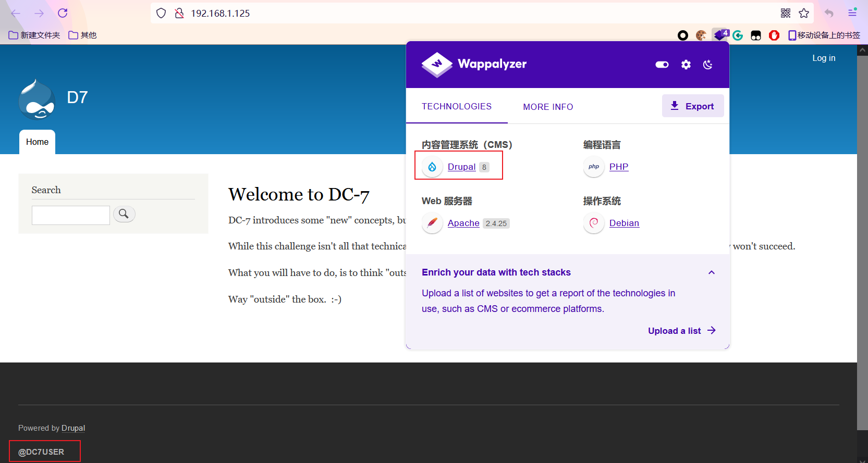Open the cookie extension icon
Viewport: 868px width, 463px height.
[701, 35]
